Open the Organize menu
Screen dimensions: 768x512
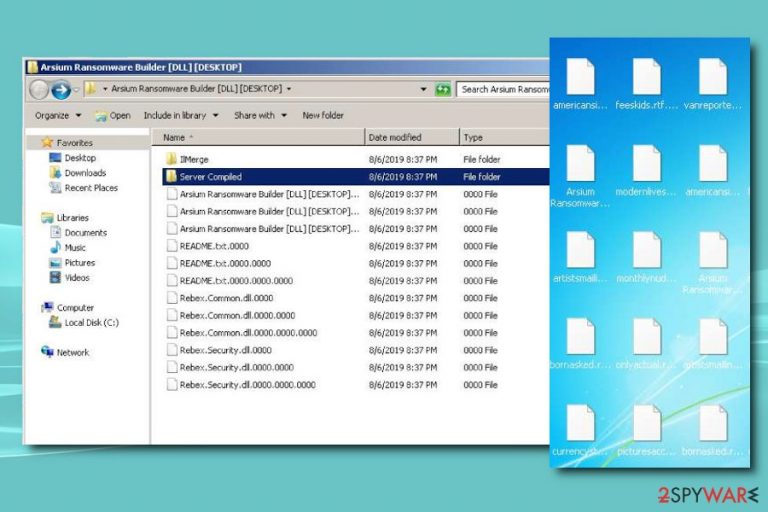58,116
